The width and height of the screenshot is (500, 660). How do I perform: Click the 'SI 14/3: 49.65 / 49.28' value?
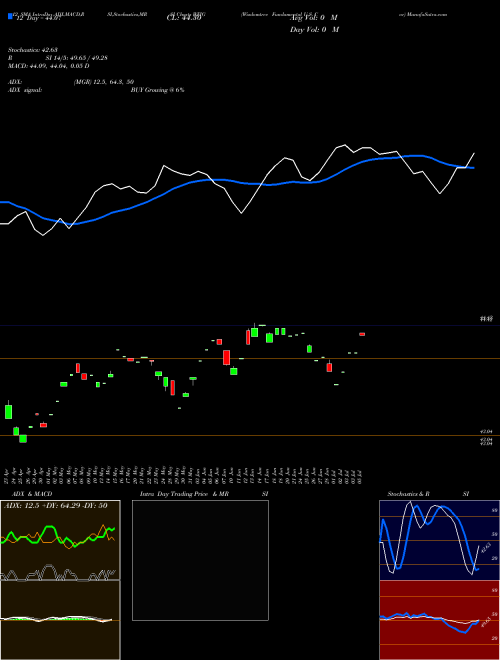[x=76, y=58]
